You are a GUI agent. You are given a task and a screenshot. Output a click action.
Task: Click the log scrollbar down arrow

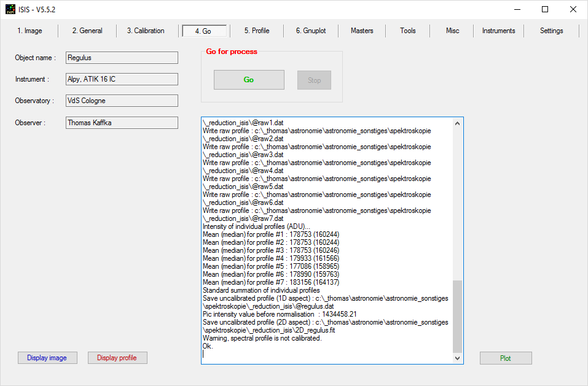click(458, 358)
